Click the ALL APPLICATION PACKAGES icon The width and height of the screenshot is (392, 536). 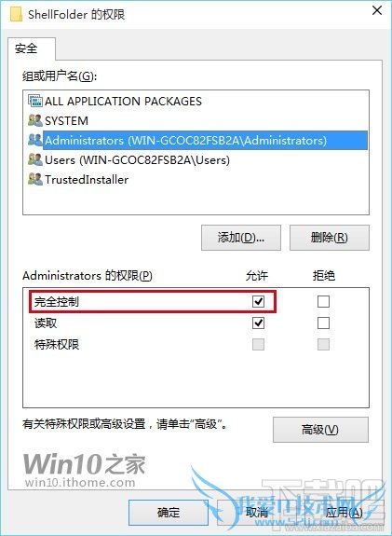click(x=35, y=101)
